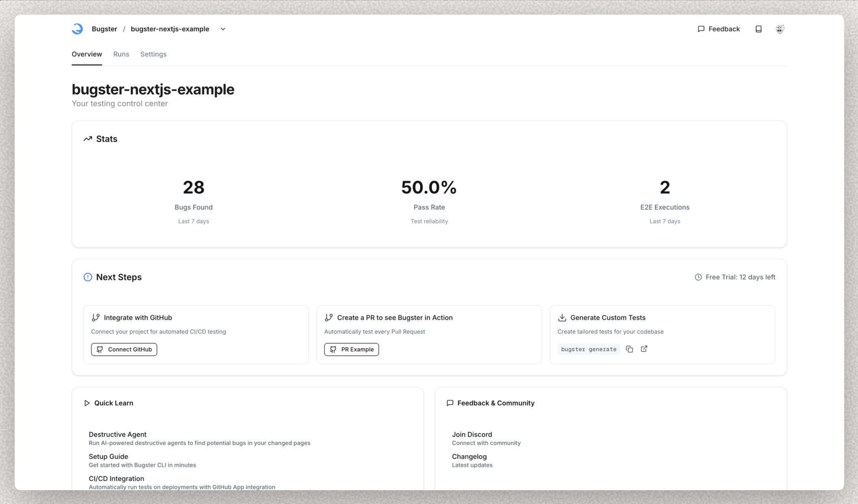Viewport: 858px width, 504px height.
Task: Click the Next Steps info icon
Action: (88, 277)
